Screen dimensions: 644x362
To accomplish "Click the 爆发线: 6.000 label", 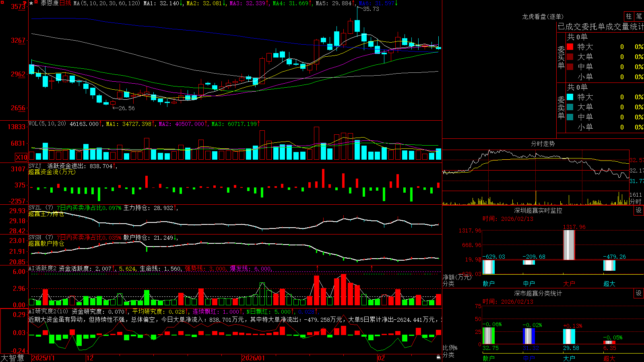I will 251,268.
